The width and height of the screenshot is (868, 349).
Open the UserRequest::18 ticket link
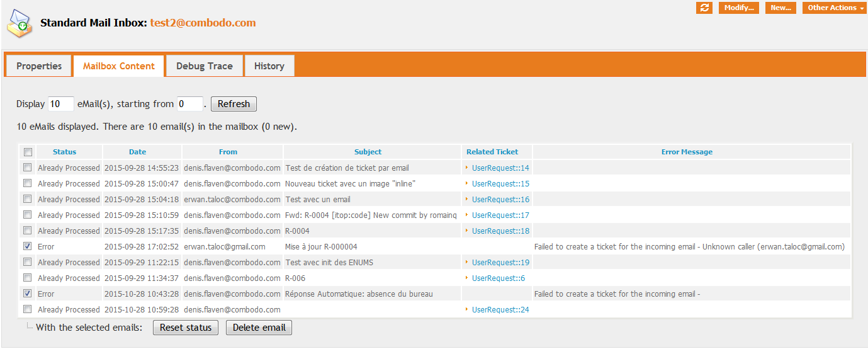coord(500,231)
